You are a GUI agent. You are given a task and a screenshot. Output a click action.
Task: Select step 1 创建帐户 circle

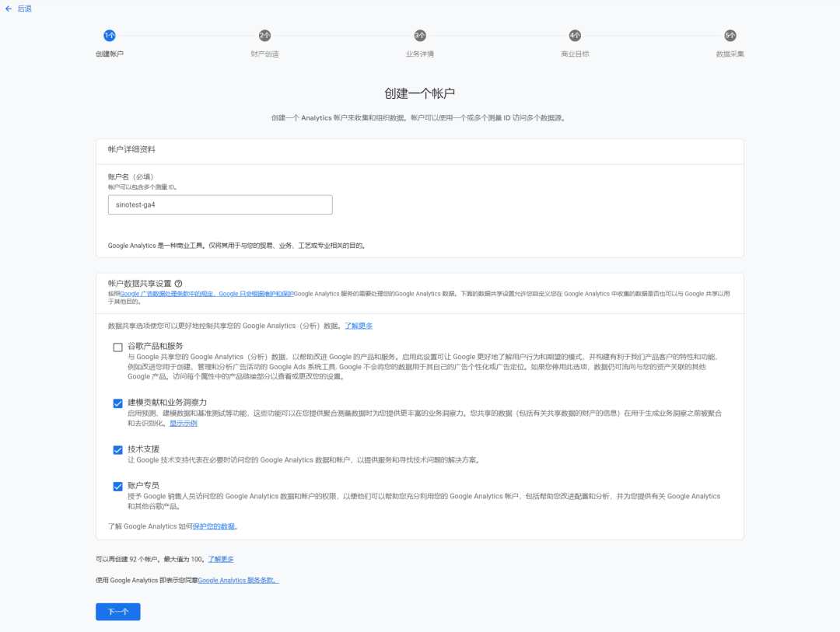(109, 36)
